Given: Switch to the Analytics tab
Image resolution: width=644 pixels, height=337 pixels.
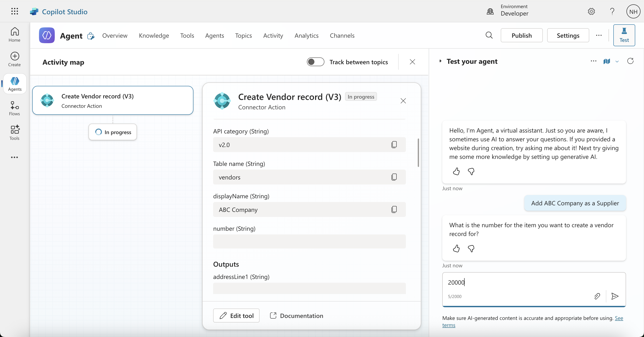Looking at the screenshot, I should [x=306, y=35].
